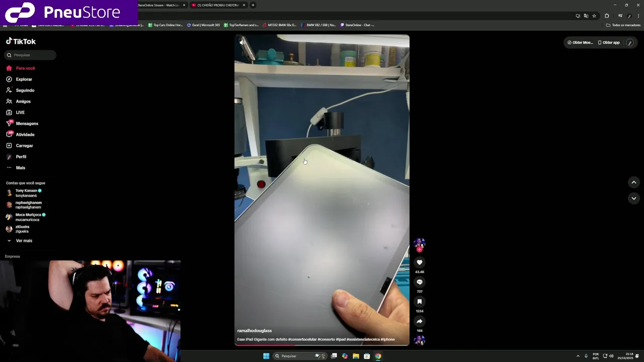The height and width of the screenshot is (362, 644).
Task: Open Muca Muriçoca followed account
Action: tap(26, 217)
